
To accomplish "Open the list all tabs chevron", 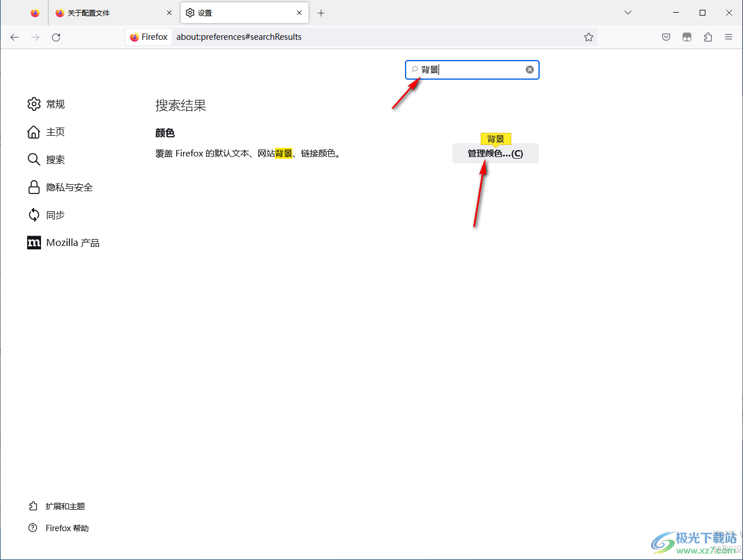I will coord(628,13).
